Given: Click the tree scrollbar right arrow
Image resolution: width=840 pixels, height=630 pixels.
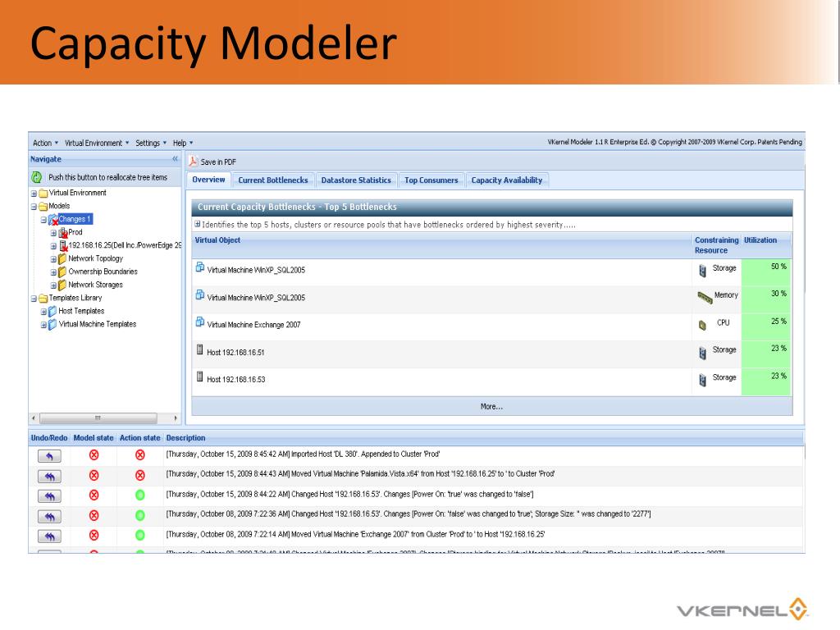Looking at the screenshot, I should [176, 418].
